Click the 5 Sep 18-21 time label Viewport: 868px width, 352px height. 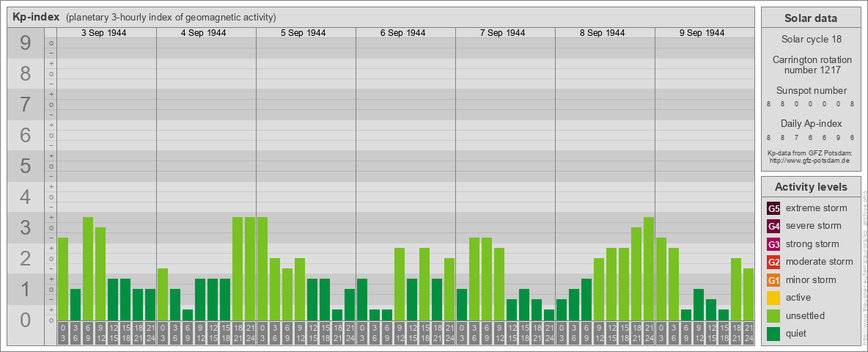coord(337,333)
